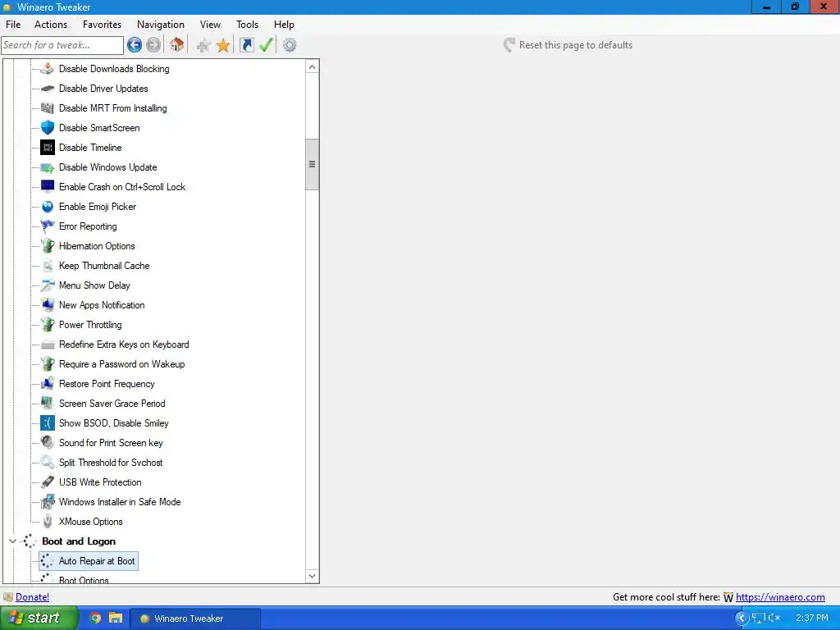Open the View menu
Screen dimensions: 840x630
coord(211,25)
